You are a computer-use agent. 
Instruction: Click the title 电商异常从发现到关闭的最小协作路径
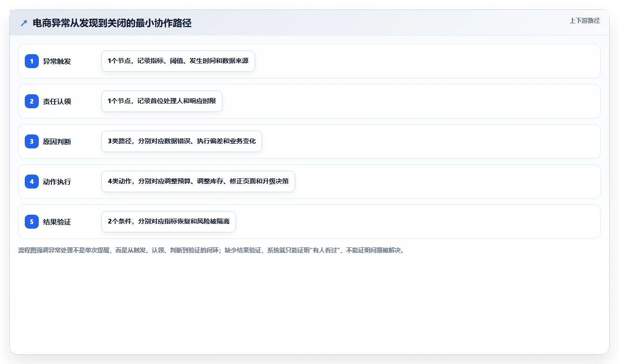(x=112, y=23)
